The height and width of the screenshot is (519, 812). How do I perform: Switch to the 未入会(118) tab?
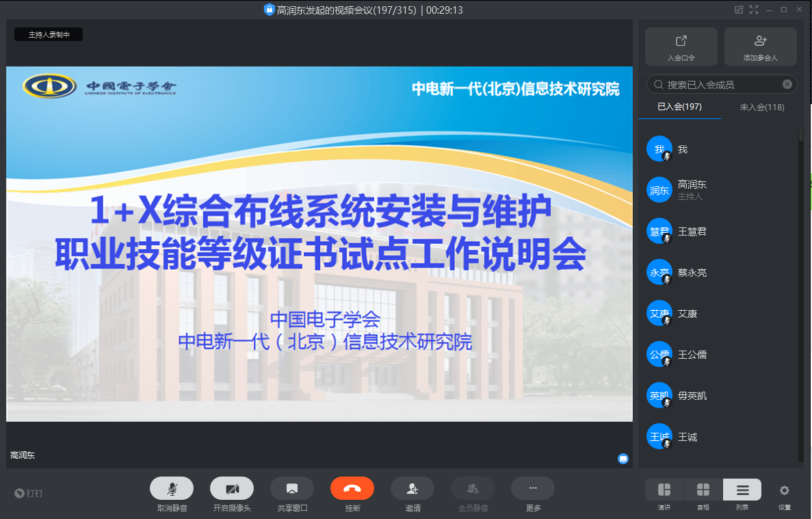click(762, 107)
